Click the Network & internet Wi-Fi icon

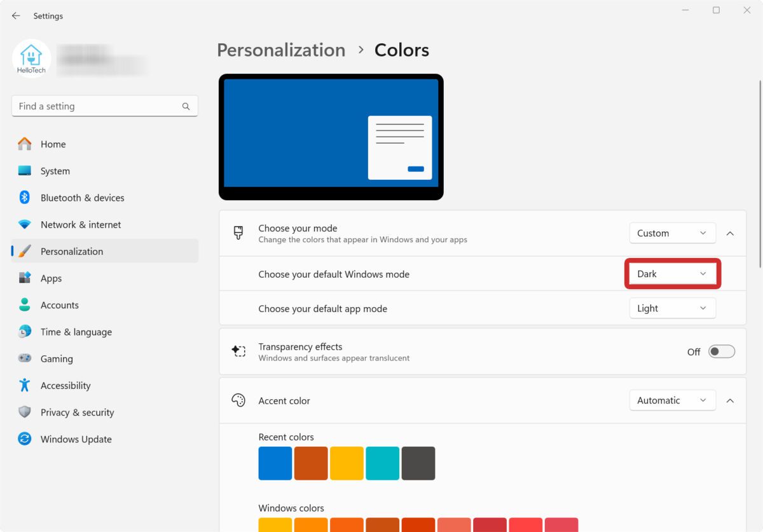click(x=25, y=224)
